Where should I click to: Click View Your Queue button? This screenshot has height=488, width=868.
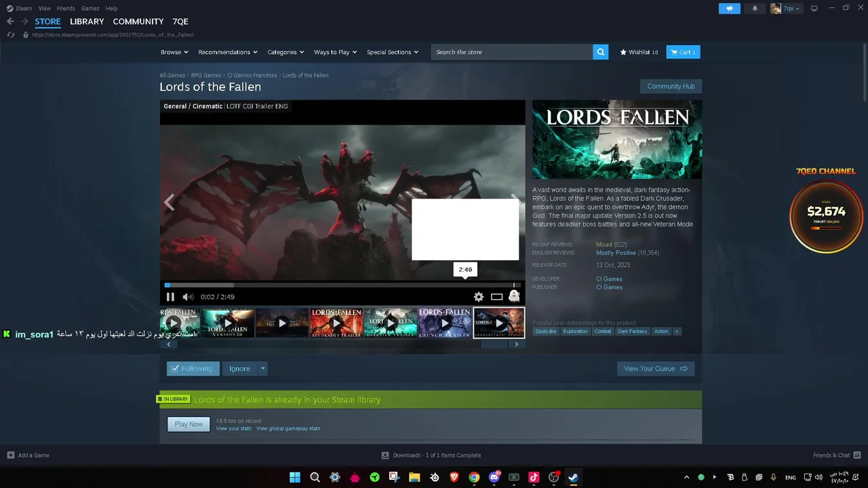[x=655, y=369]
